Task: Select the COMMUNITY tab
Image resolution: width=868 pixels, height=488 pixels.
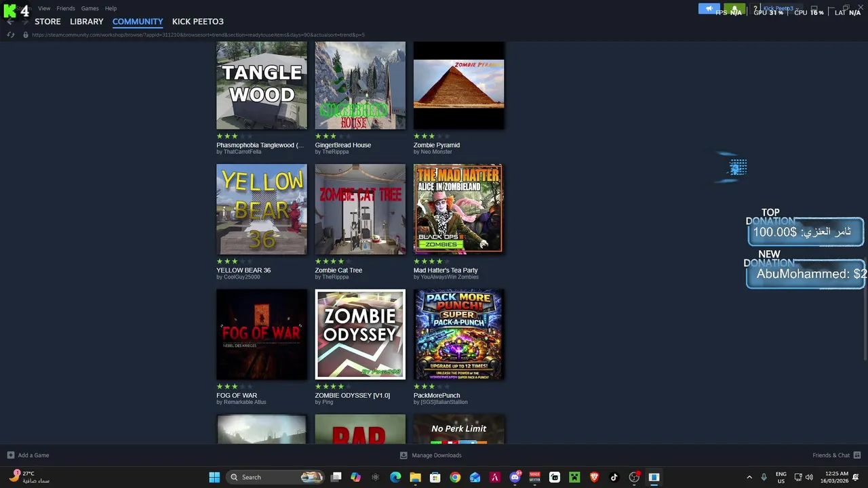Action: point(138,22)
